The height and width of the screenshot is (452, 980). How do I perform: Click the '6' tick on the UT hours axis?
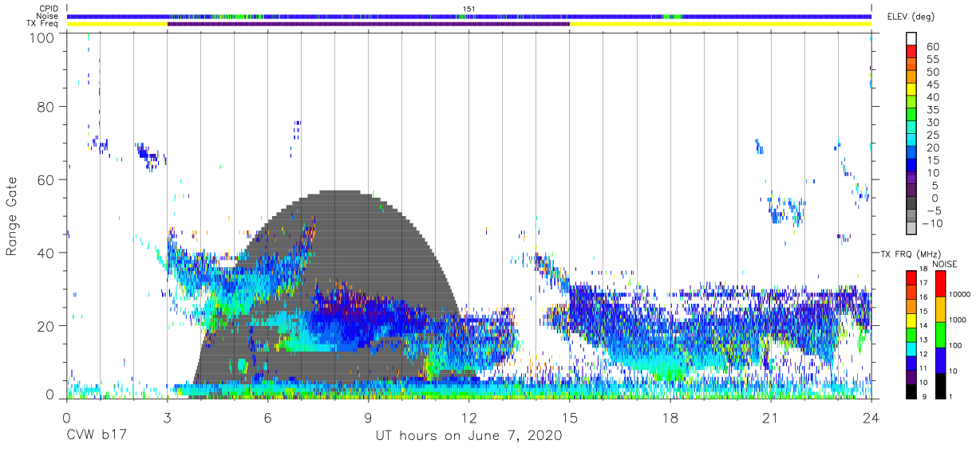point(267,418)
